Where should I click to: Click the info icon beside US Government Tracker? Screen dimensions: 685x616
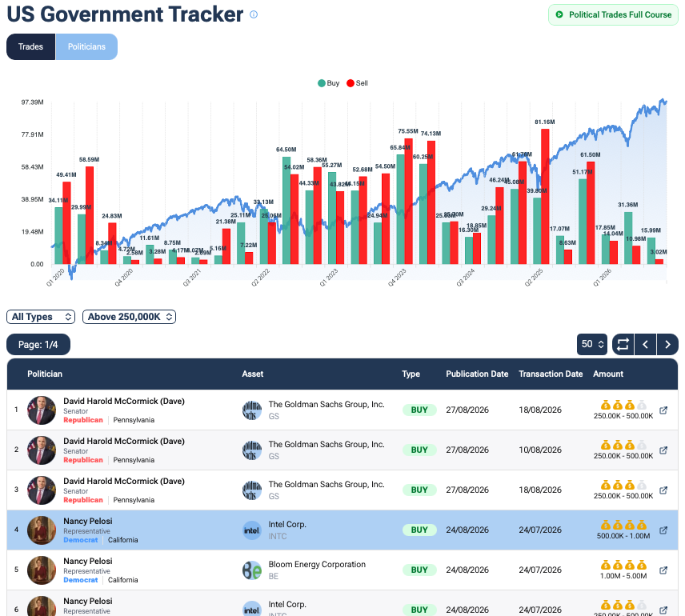(x=254, y=14)
